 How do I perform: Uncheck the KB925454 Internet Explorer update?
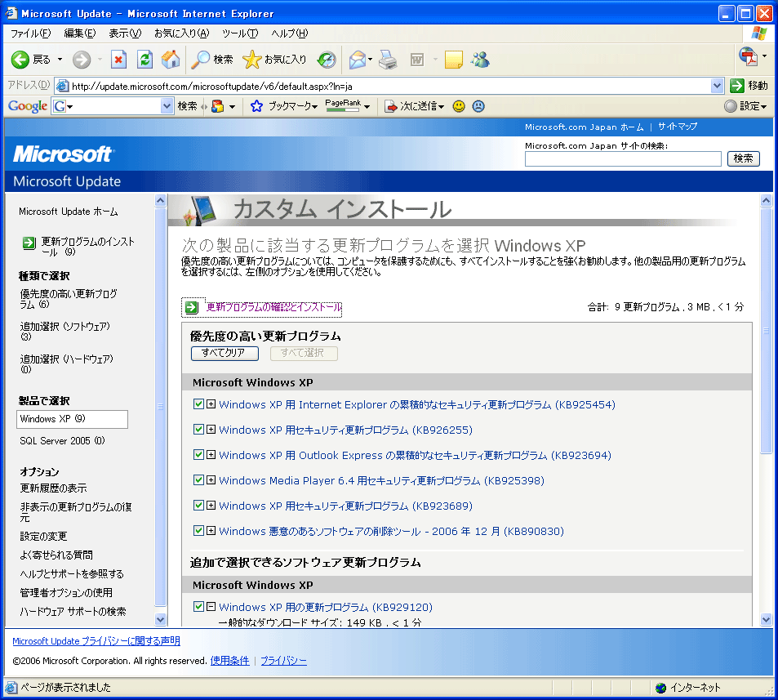(198, 404)
